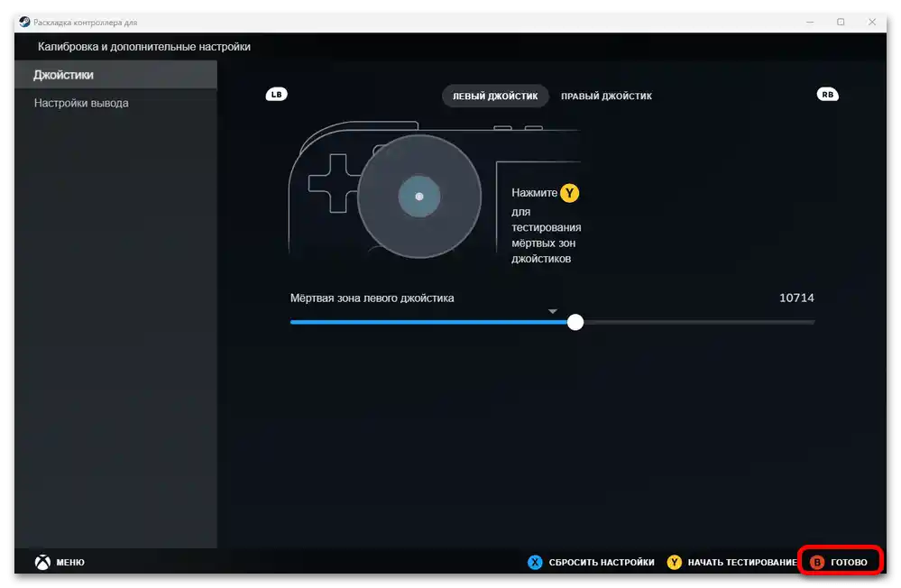
Task: Click the Xbox guide icon beside МЕНЮ
Action: click(x=42, y=562)
